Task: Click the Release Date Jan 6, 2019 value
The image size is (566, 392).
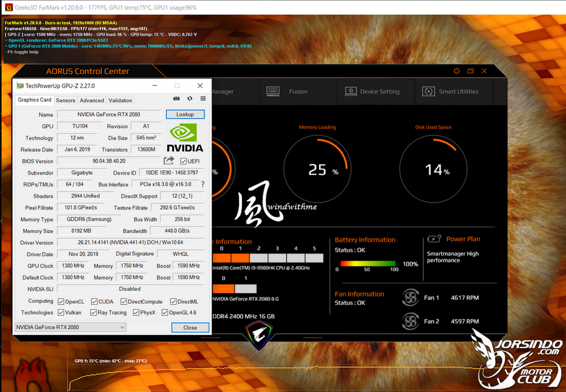Action: click(77, 149)
